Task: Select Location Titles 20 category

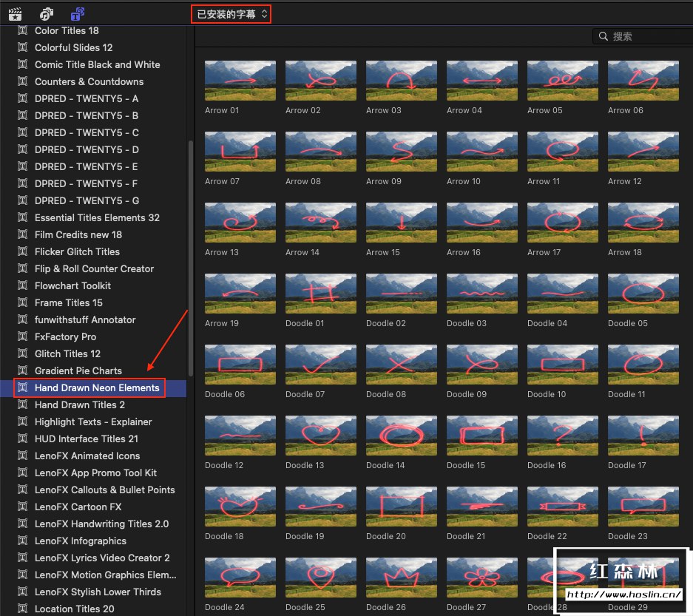Action: (x=74, y=609)
